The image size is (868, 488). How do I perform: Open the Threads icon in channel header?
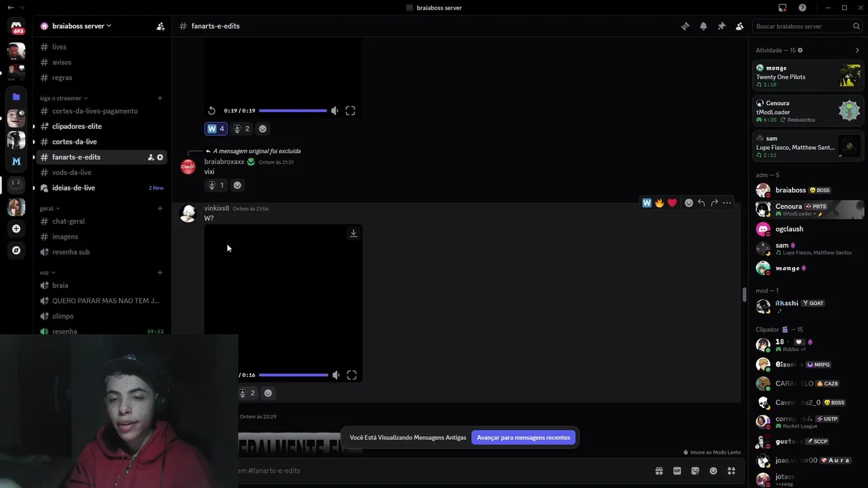685,26
